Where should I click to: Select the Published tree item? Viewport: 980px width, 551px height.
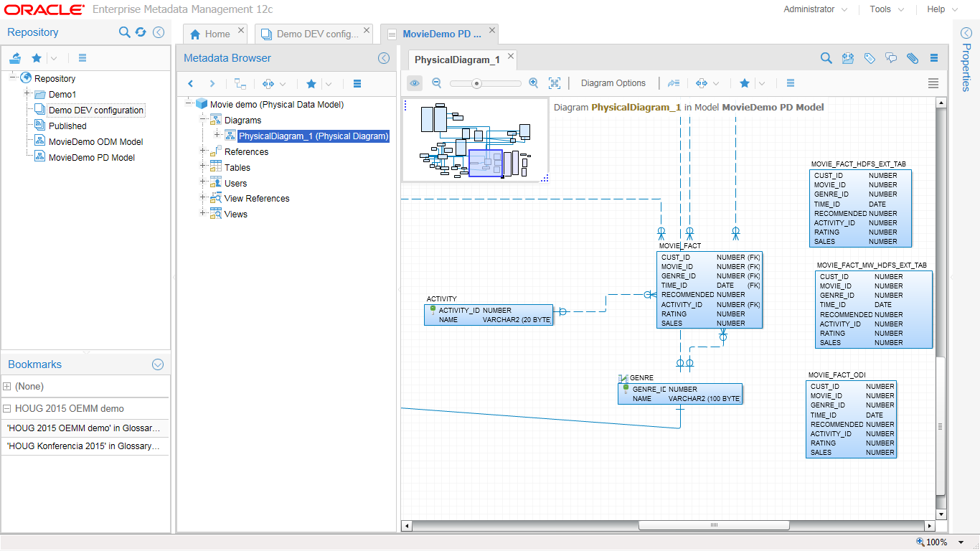[67, 126]
